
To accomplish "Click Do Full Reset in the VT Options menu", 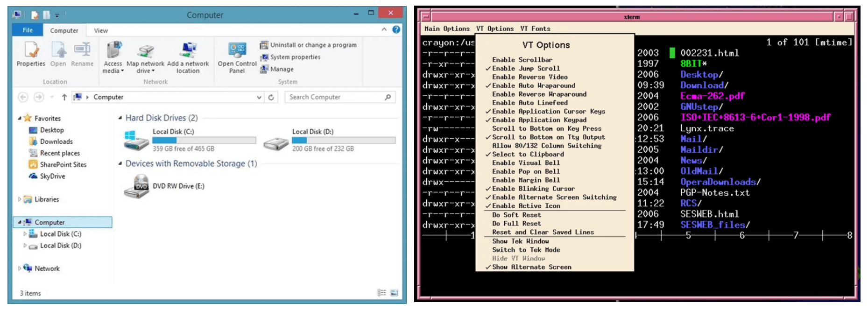I will pos(516,224).
